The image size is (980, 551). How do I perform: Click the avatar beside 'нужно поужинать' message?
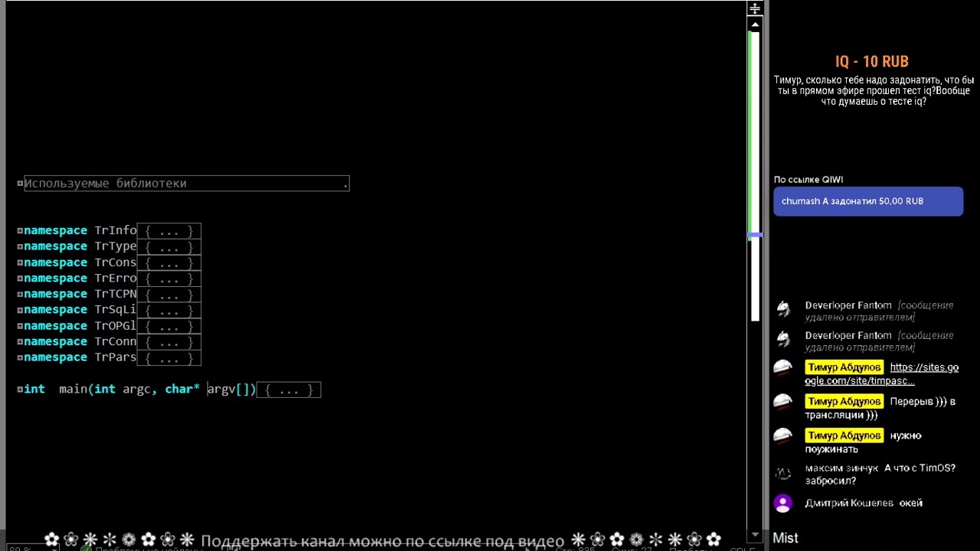[x=782, y=435]
